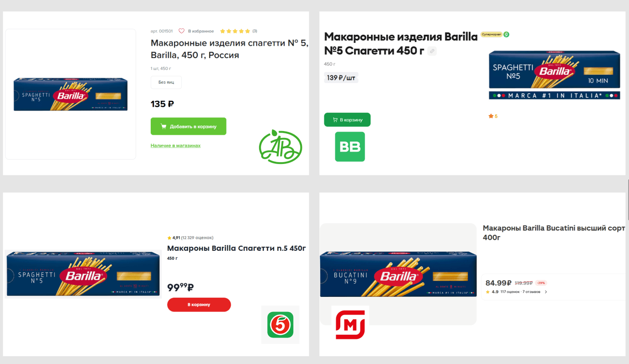
Task: Add to favorites with the heart icon
Action: pos(181,31)
